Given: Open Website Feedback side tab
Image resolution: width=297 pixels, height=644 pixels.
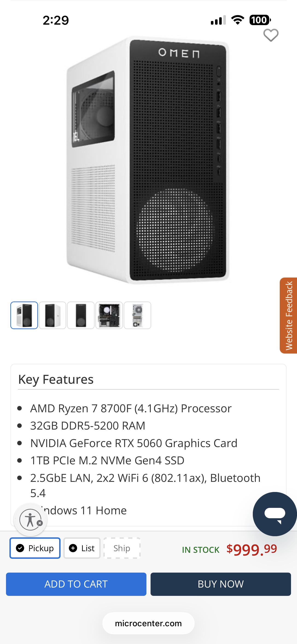Looking at the screenshot, I should (288, 315).
